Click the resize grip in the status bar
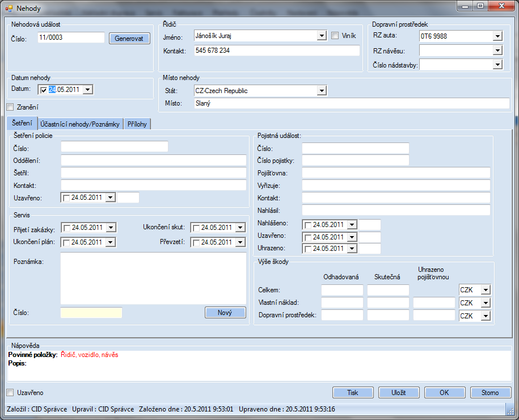Image resolution: width=519 pixels, height=420 pixels. (x=510, y=411)
